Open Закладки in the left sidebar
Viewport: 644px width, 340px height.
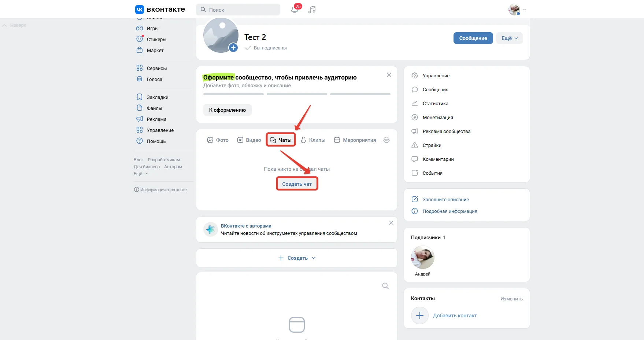pos(158,97)
